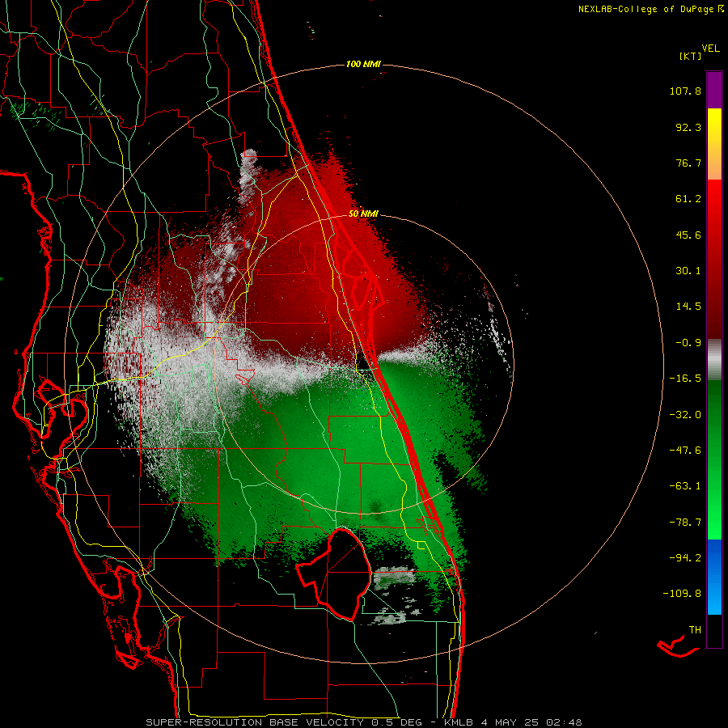Click the 50 NMI range ring label
Screen dimensions: 728x728
pyautogui.click(x=363, y=214)
